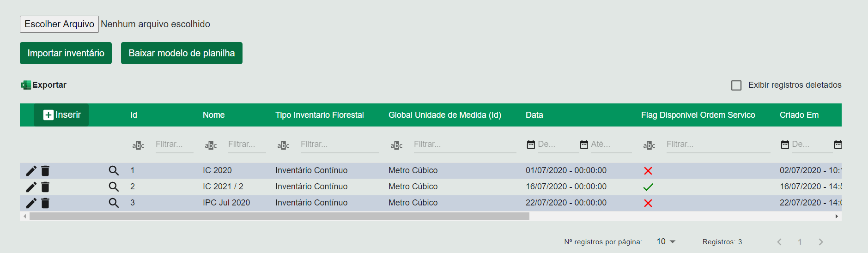Click the edit pencil for IC 2020
Viewport: 868px width, 253px height.
tap(31, 171)
